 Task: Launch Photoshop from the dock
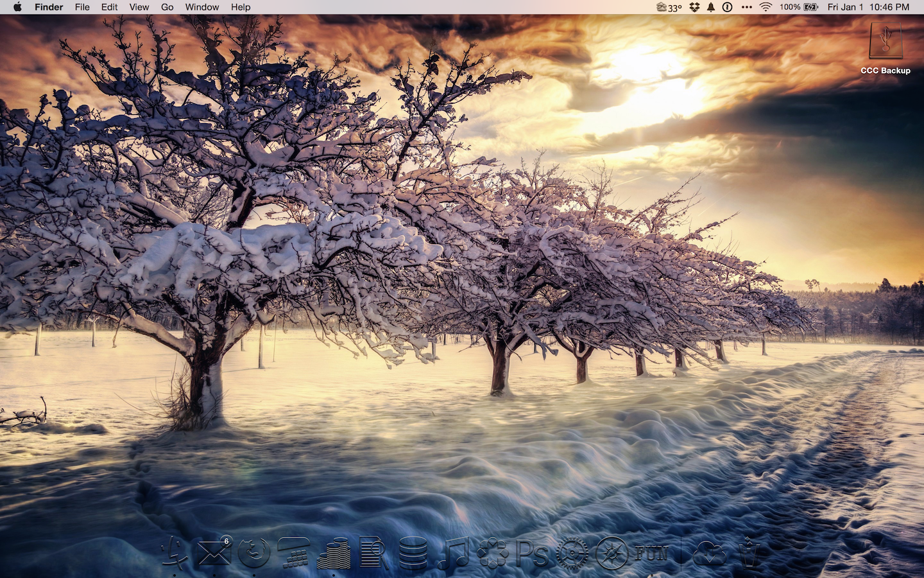pos(532,552)
